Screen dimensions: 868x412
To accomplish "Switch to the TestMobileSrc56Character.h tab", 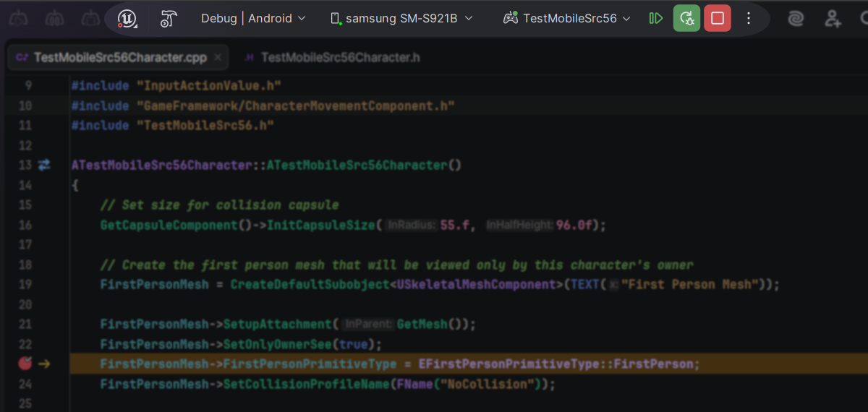I will [x=340, y=57].
